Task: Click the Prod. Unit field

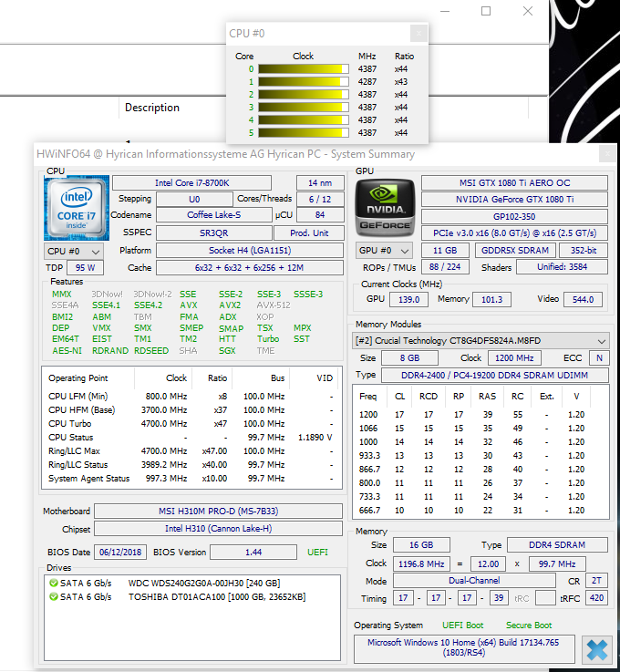Action: click(309, 233)
